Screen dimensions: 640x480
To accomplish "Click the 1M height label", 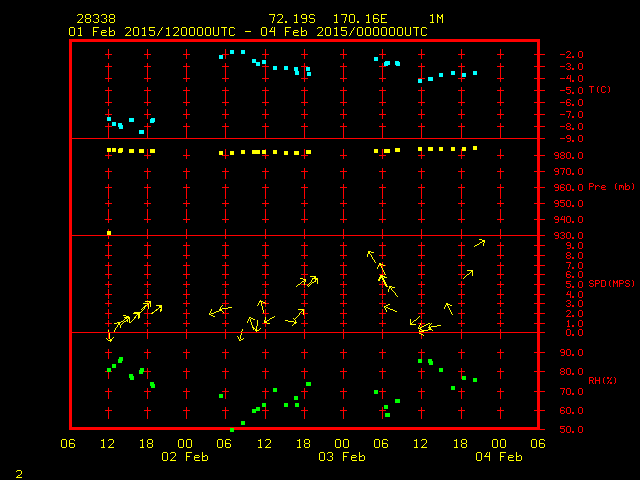I will click(436, 19).
